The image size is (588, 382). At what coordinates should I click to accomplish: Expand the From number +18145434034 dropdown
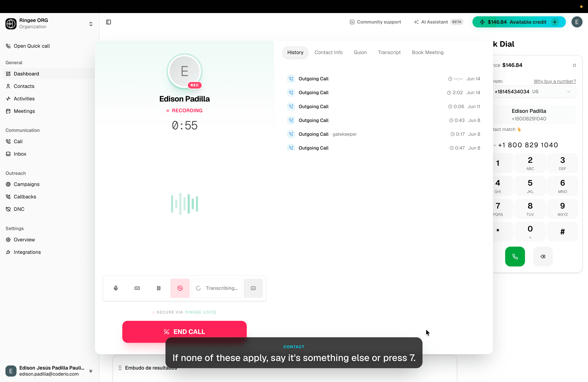click(534, 92)
